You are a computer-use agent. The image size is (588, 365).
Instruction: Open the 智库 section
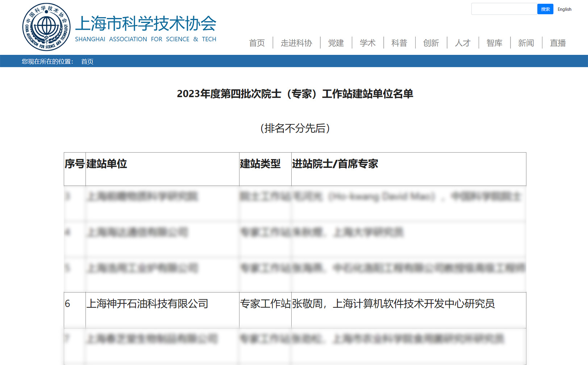tap(494, 43)
